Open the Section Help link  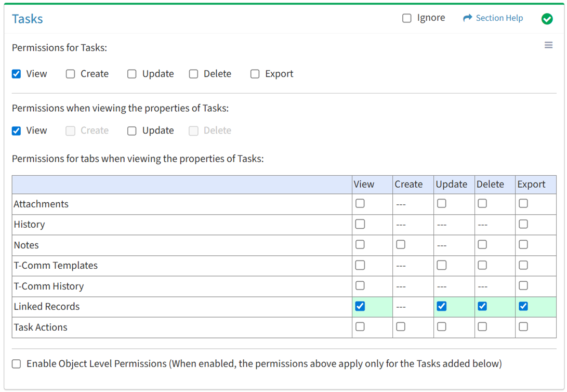tap(499, 18)
